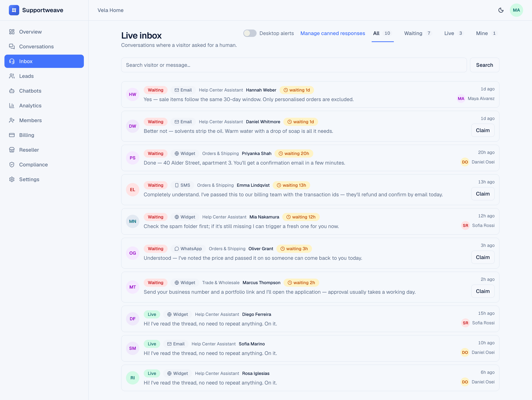Open Settings in the sidebar
The height and width of the screenshot is (400, 532).
point(44,180)
